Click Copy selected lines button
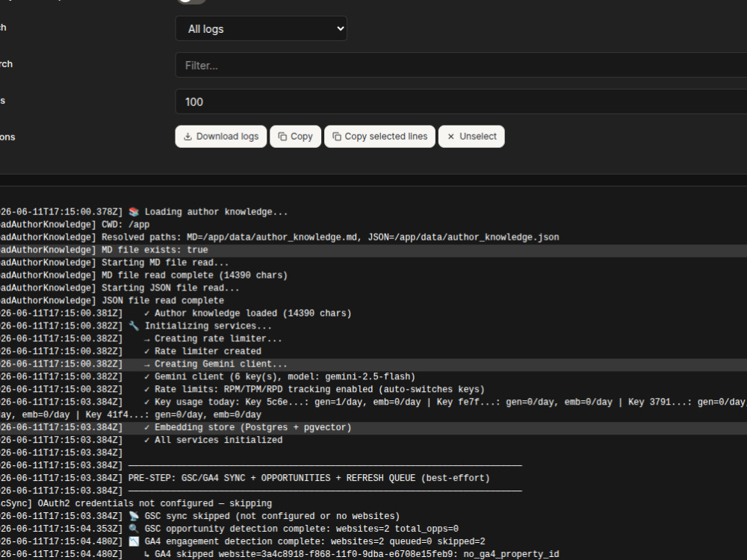This screenshot has width=747, height=560. coord(379,137)
